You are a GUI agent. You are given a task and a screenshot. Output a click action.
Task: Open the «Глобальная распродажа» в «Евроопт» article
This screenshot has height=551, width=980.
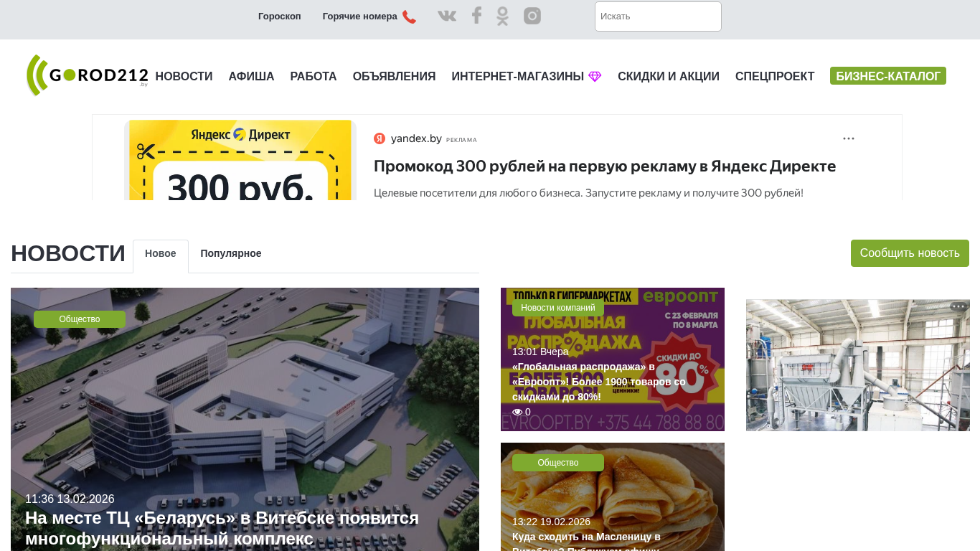click(x=599, y=382)
